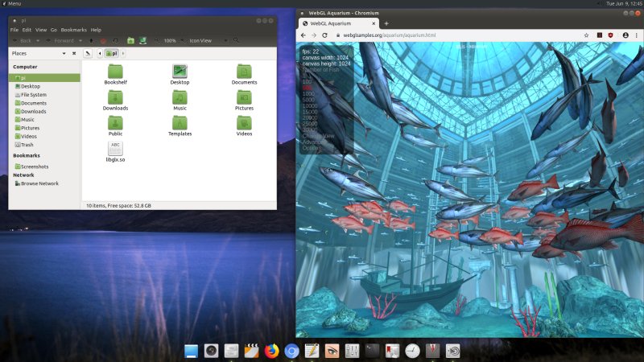Screen dimensions: 644x362
Task: Click the Home folder toolbar icon
Action: point(131,40)
